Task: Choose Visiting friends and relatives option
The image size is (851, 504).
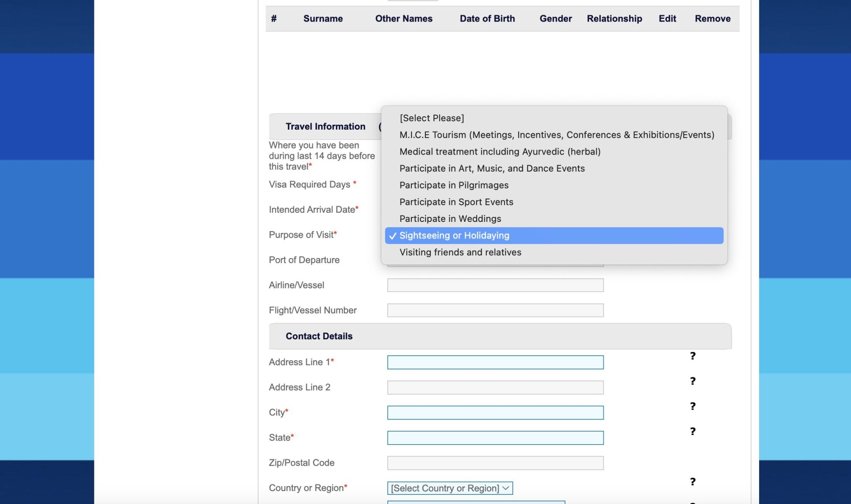Action: [x=554, y=252]
